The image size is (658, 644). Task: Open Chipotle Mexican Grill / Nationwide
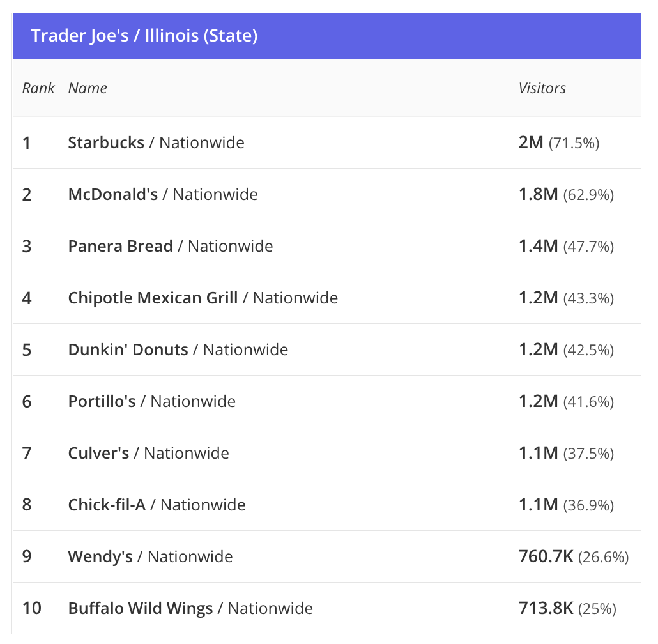click(x=203, y=298)
